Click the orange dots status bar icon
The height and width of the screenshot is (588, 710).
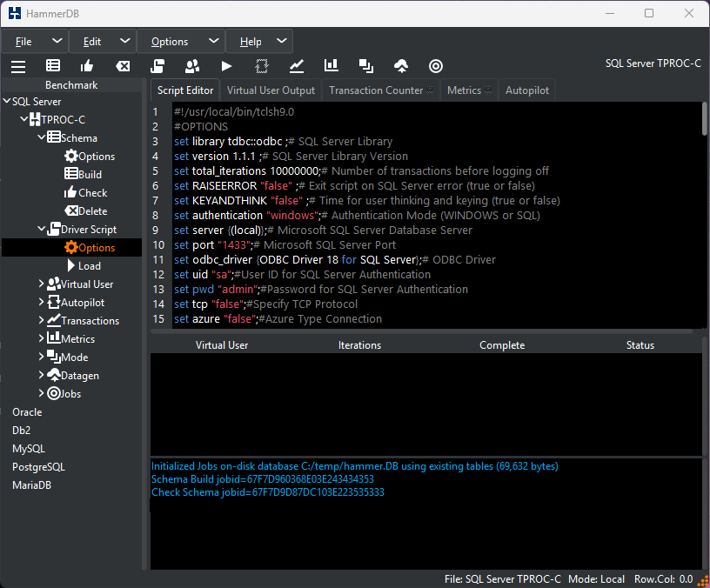pos(702,580)
